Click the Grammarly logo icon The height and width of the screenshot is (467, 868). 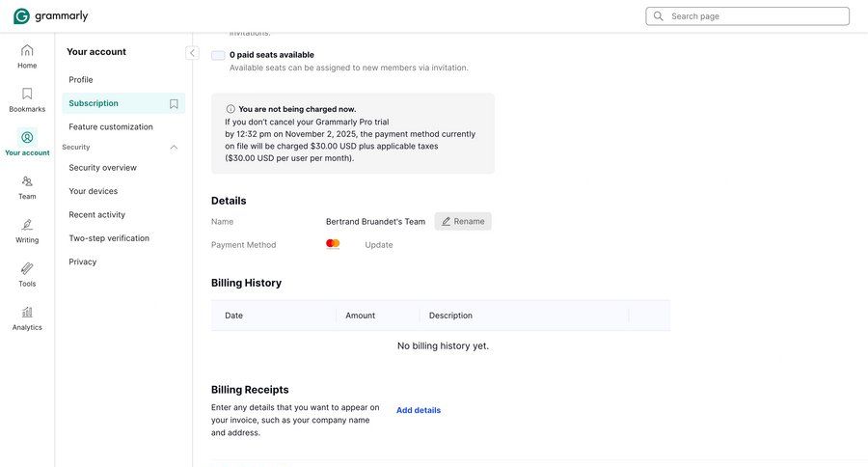[x=21, y=16]
